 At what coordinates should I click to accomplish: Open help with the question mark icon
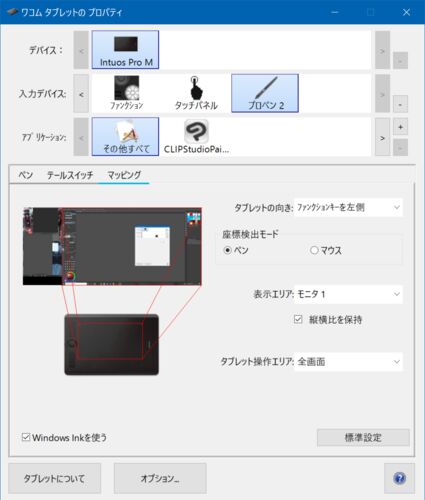[x=399, y=478]
